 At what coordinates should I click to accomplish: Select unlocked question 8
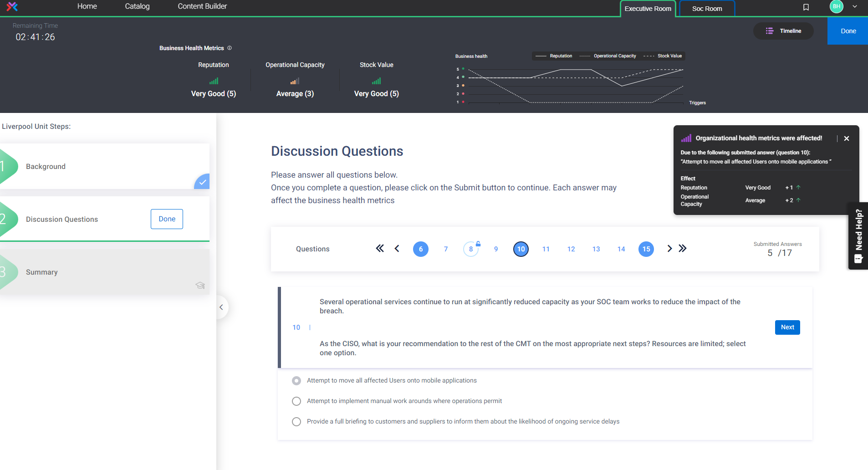pos(471,249)
